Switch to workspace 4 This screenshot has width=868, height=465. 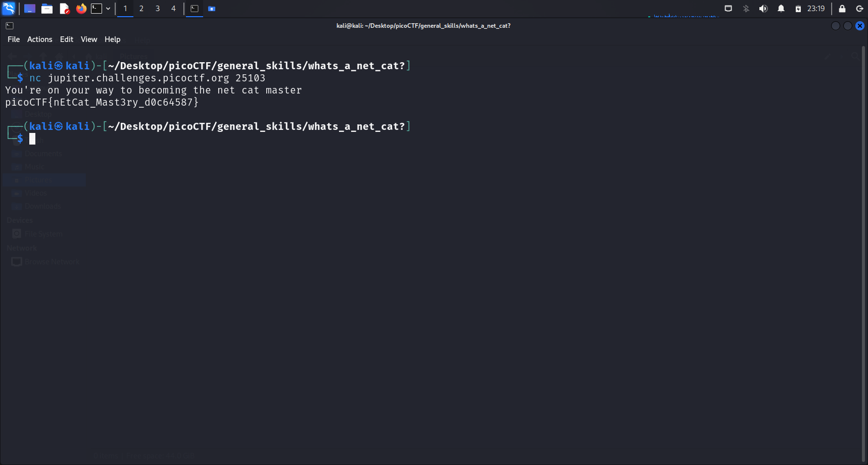pos(173,9)
